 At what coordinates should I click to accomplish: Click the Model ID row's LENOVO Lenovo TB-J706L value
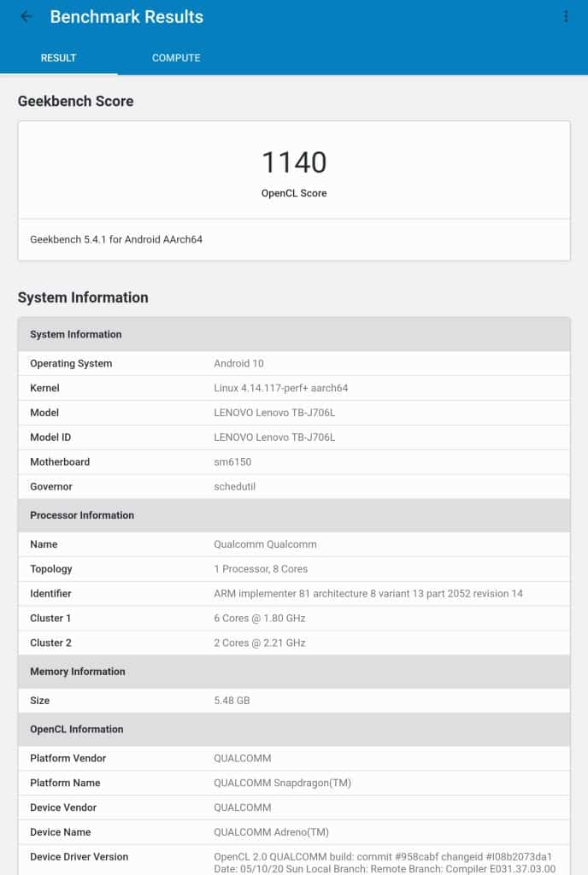(274, 437)
